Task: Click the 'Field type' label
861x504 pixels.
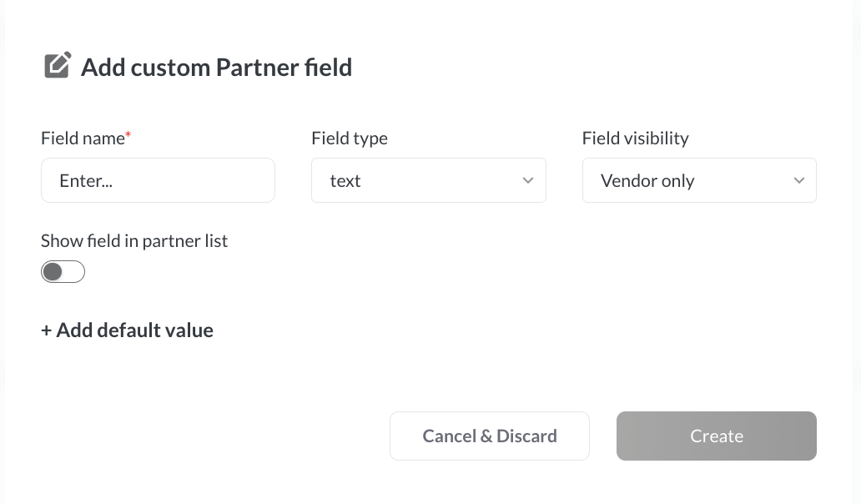Action: coord(350,139)
